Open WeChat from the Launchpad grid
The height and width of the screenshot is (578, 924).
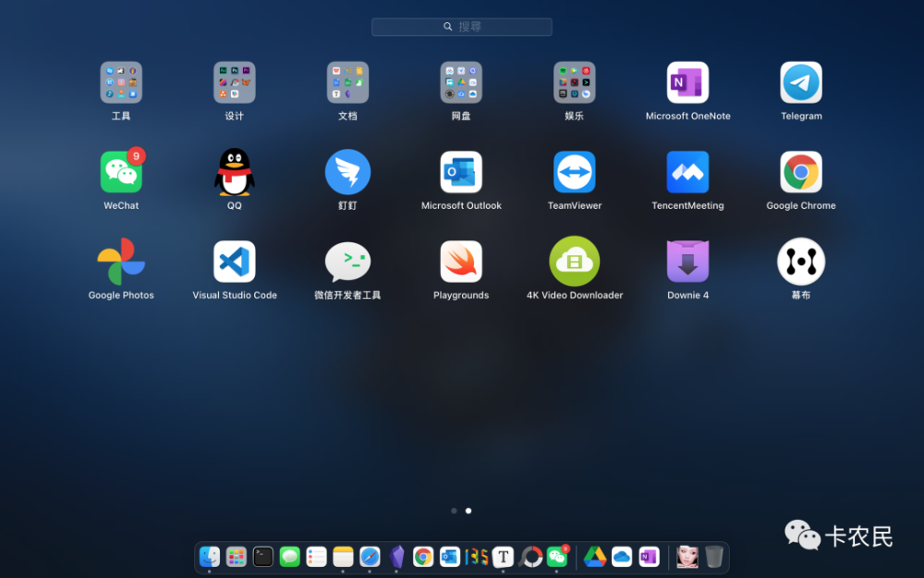tap(121, 172)
